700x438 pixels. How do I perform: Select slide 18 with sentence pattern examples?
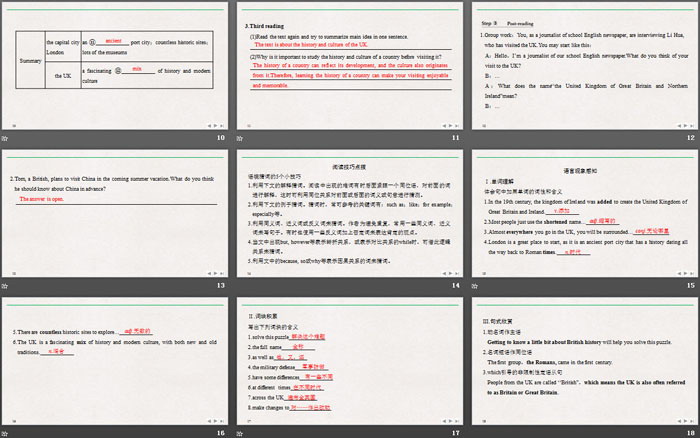(584, 361)
